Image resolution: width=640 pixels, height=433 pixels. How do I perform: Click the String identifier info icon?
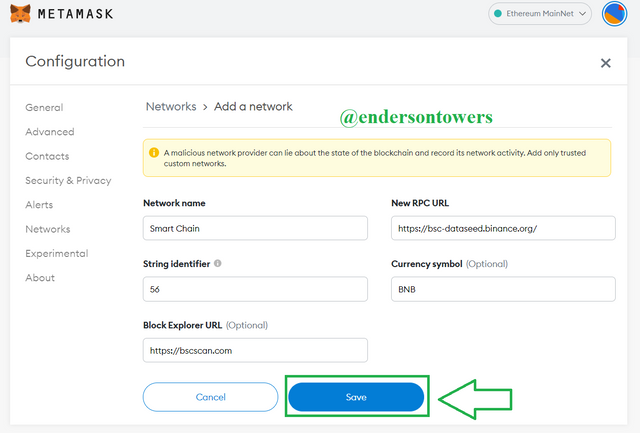[218, 264]
